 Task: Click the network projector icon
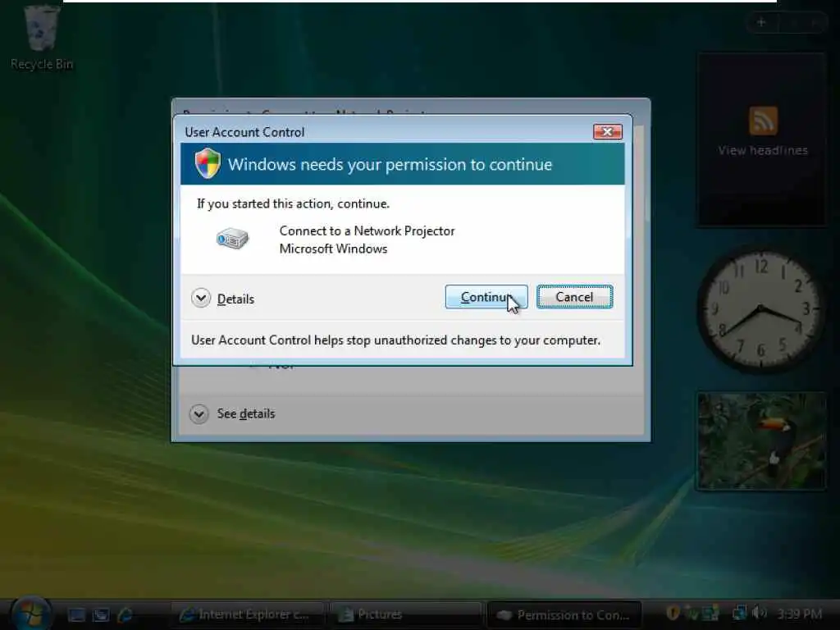pos(232,239)
